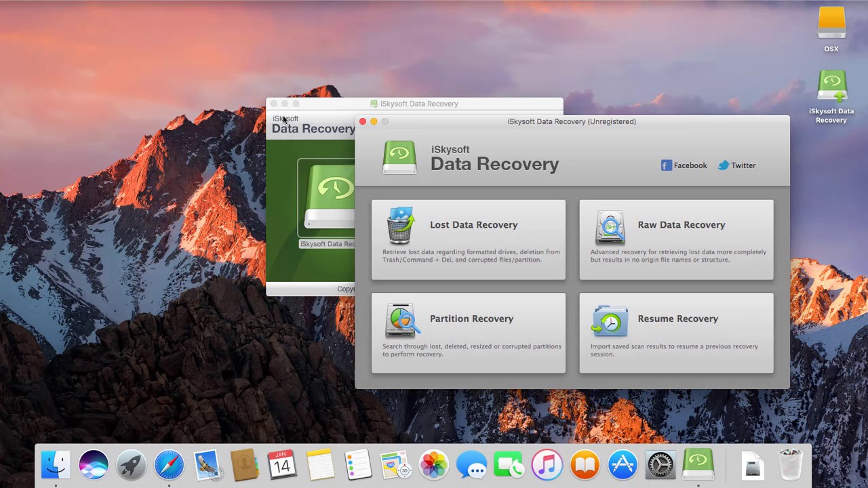Open the Mail eagle stamp icon in Dock

click(x=207, y=465)
